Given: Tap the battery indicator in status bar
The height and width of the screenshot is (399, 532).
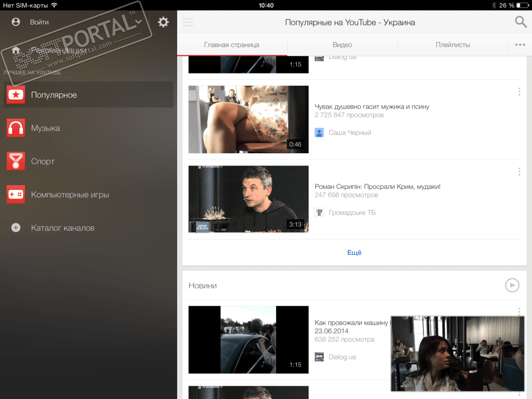Looking at the screenshot, I should point(522,5).
